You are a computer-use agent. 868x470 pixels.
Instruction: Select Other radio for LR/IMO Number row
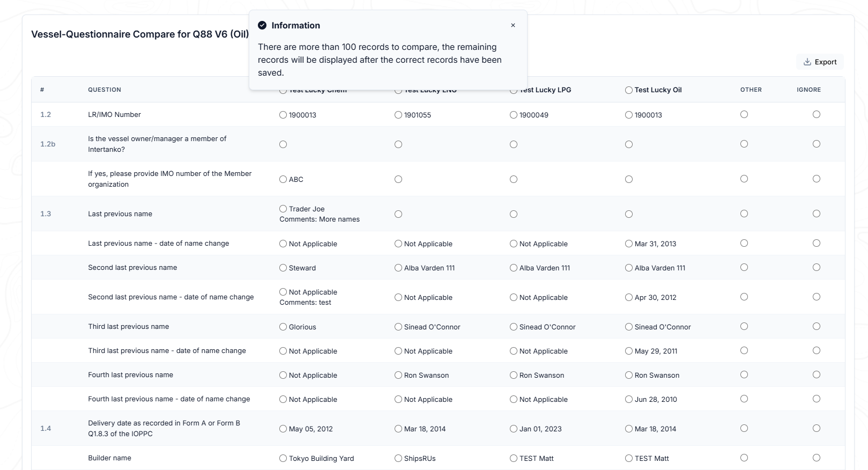[744, 114]
